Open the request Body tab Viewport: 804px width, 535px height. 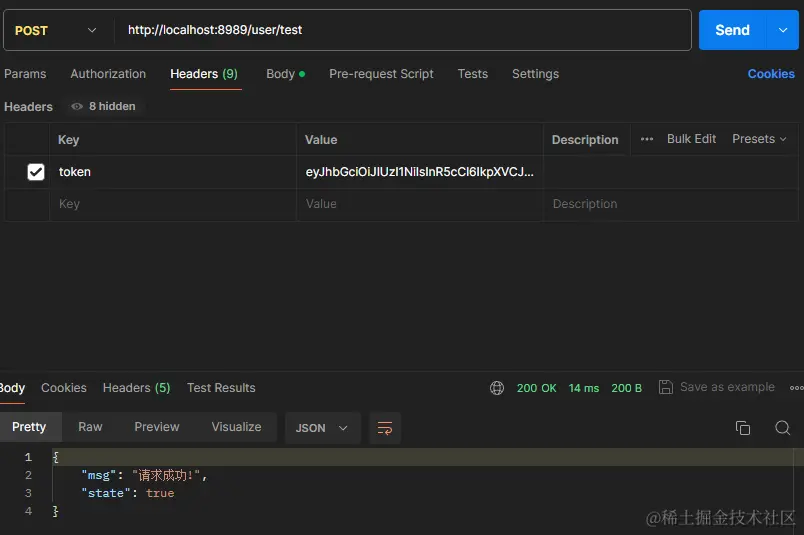[286, 74]
